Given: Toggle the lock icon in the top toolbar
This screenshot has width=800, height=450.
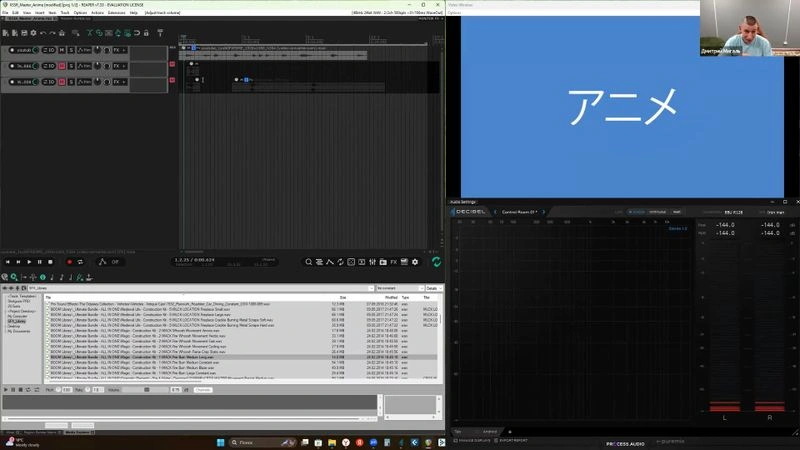Looking at the screenshot, I should click(x=146, y=33).
